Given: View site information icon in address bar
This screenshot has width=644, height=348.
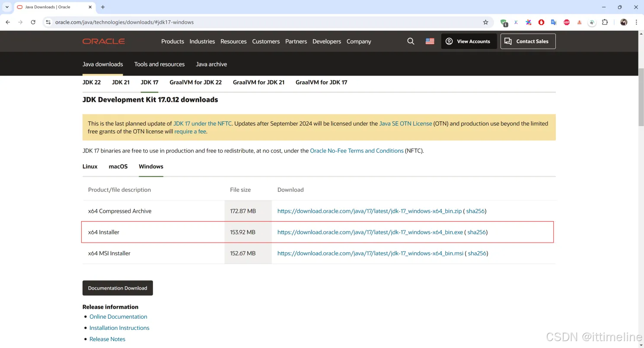Looking at the screenshot, I should pos(48,22).
